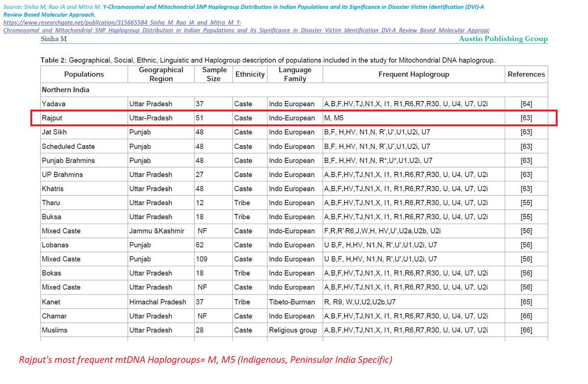Select the 'Geographical Region' column header

tap(161, 74)
